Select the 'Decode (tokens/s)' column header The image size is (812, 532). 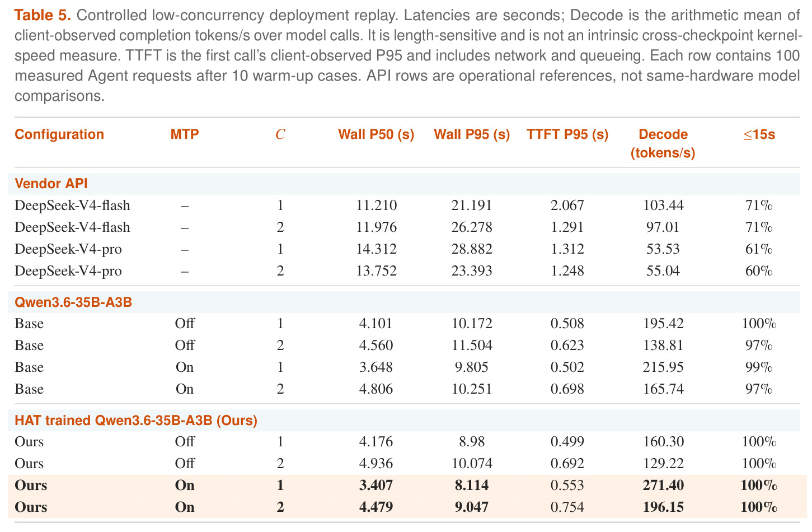(x=663, y=143)
